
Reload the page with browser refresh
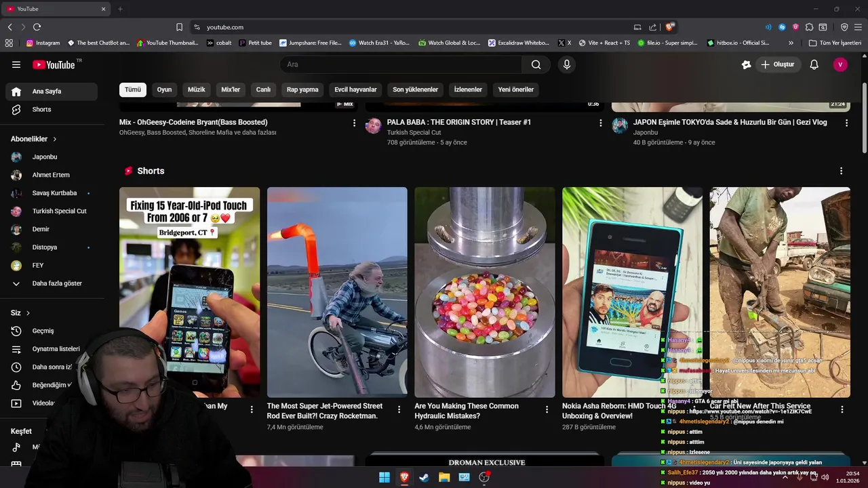(x=37, y=27)
